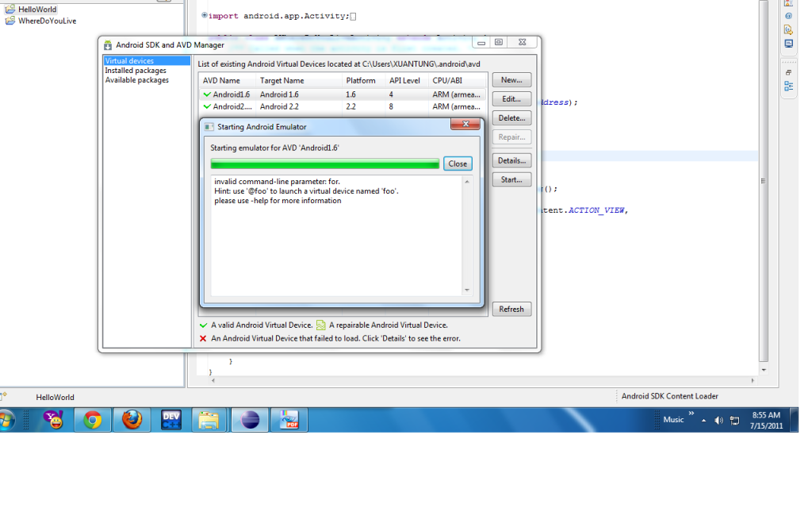Click the editor horizontal scrollbar left arrow

pos(213,380)
